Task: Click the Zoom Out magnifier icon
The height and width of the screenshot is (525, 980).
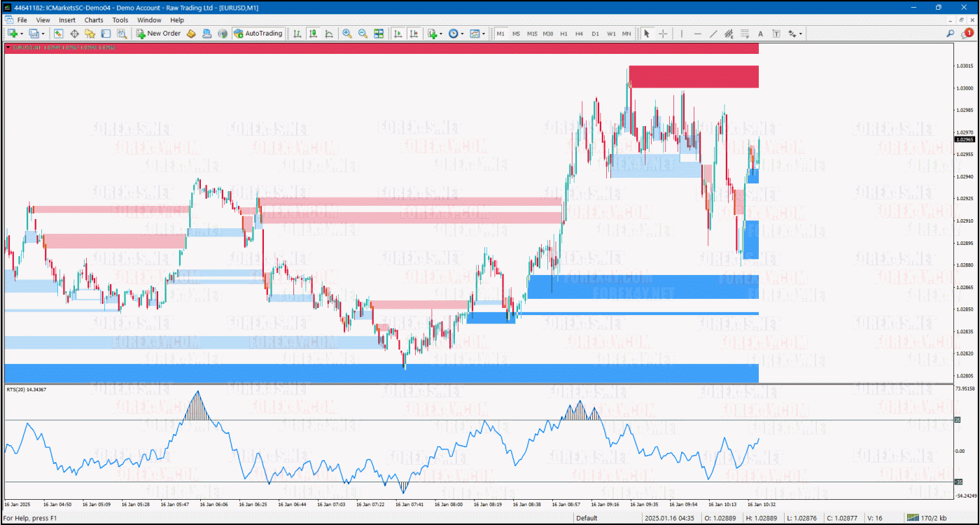Action: (363, 34)
